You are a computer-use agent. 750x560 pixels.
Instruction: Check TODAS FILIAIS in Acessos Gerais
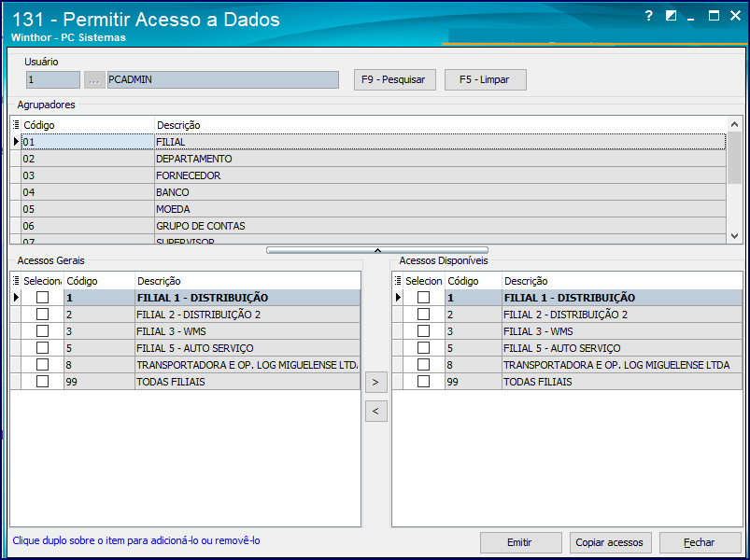(x=43, y=382)
